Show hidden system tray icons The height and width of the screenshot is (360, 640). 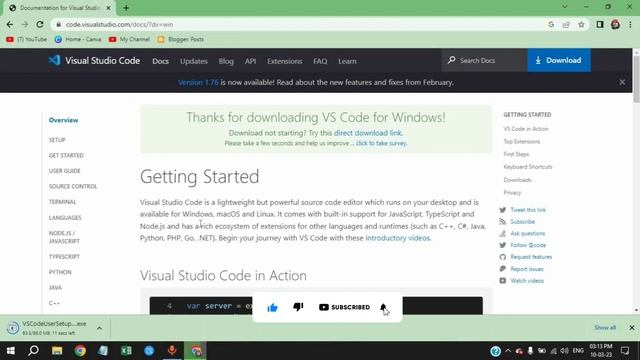(x=508, y=350)
